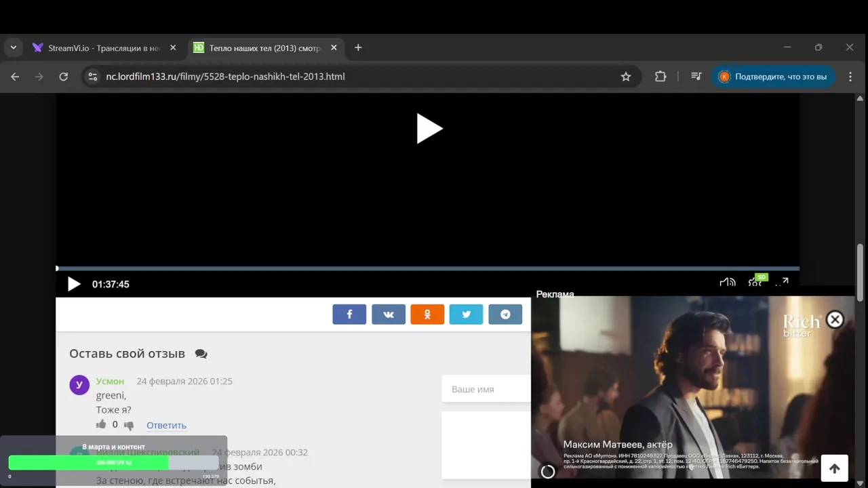Go back to the previous page
868x488 pixels.
point(15,77)
